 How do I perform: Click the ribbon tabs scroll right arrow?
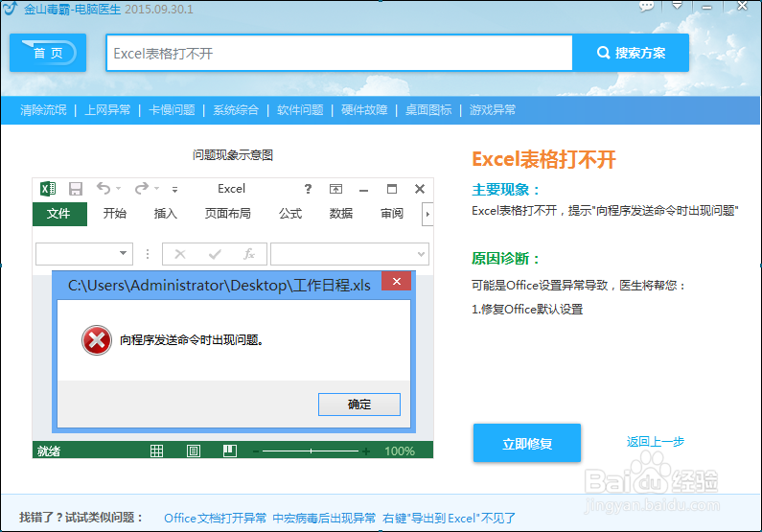coord(427,215)
